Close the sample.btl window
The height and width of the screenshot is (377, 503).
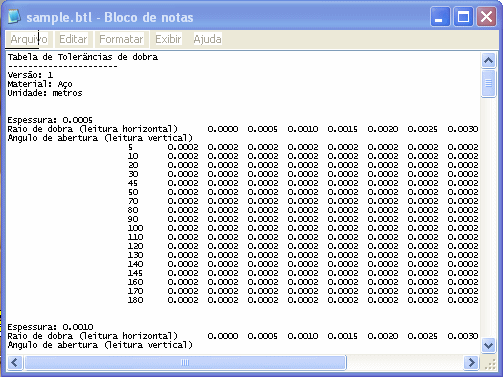pyautogui.click(x=486, y=16)
